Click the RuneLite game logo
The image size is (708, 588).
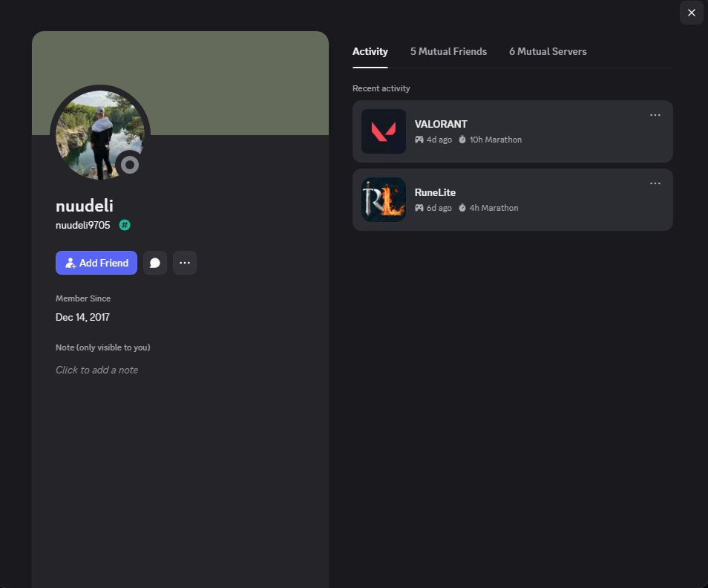(384, 200)
